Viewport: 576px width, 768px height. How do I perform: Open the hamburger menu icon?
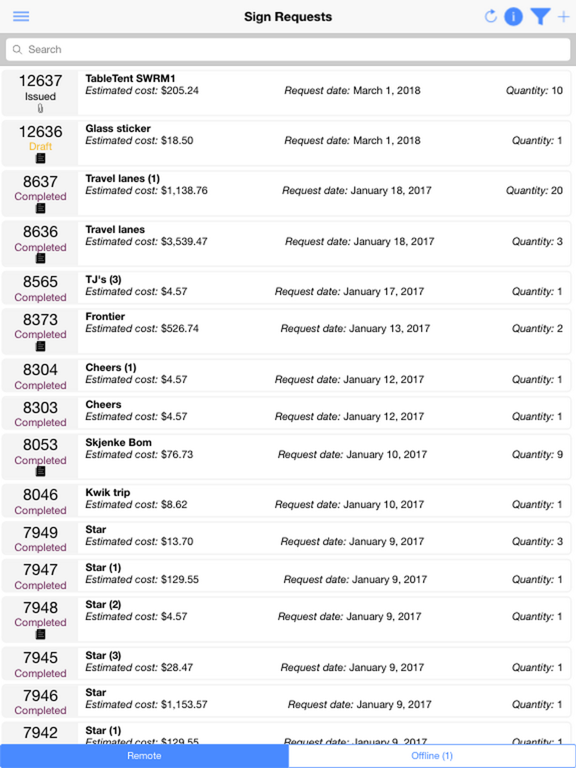(x=21, y=17)
